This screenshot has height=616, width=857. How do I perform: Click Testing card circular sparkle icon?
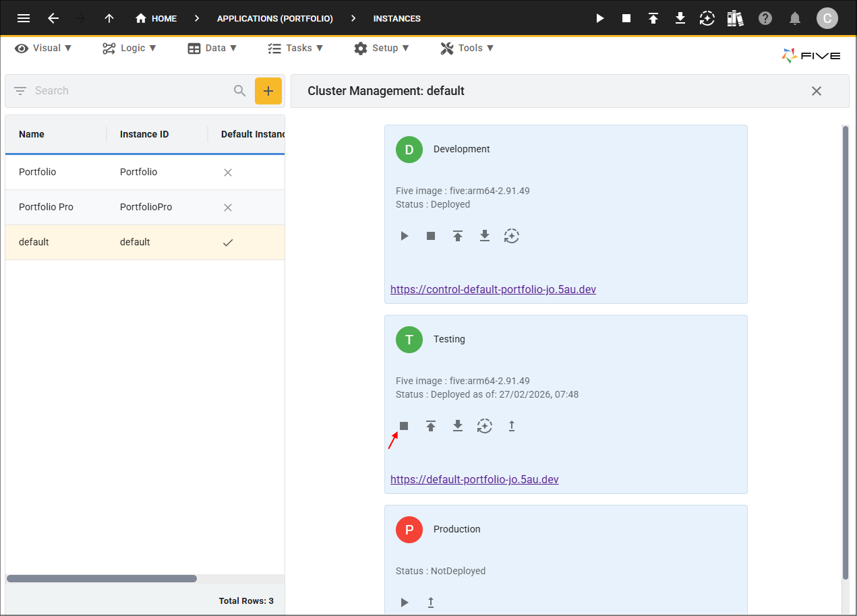[485, 426]
